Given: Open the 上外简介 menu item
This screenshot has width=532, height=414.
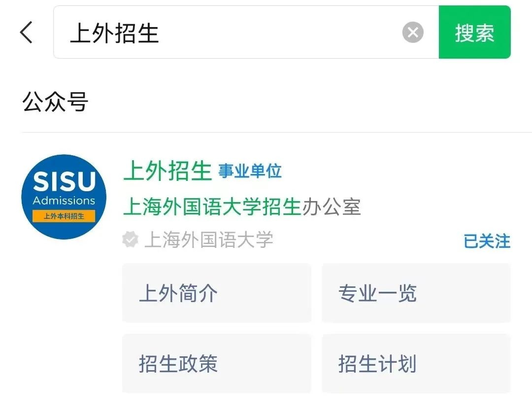Looking at the screenshot, I should point(217,293).
